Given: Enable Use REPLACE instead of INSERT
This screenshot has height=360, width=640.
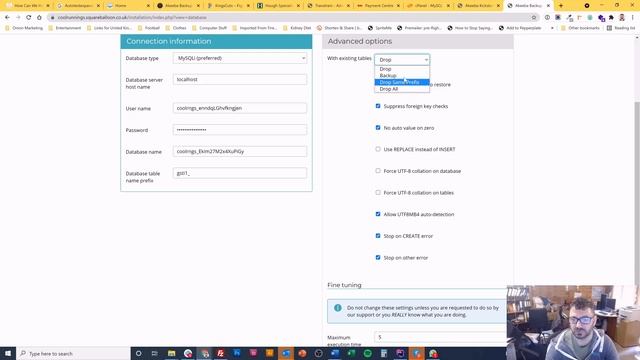Looking at the screenshot, I should pyautogui.click(x=378, y=149).
